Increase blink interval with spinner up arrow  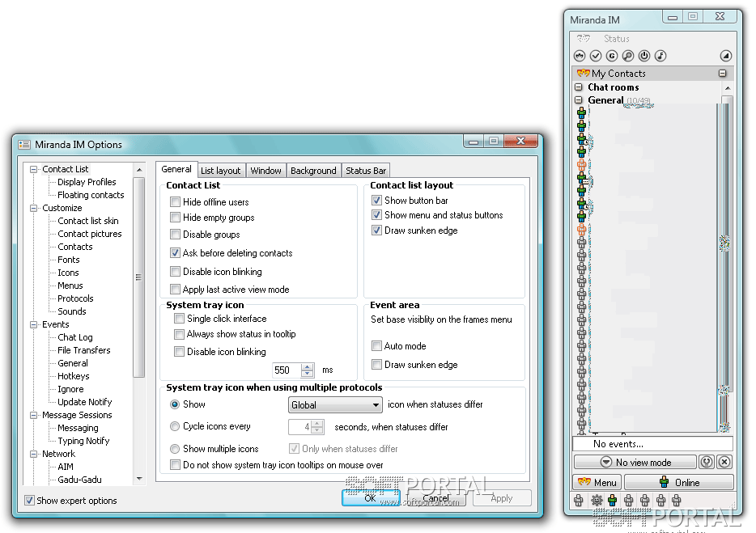[x=307, y=366]
